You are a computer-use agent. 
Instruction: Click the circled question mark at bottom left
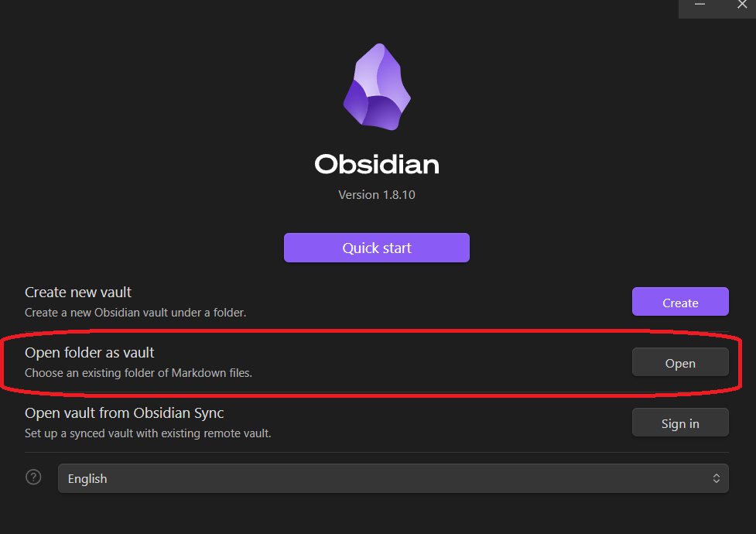pos(32,478)
